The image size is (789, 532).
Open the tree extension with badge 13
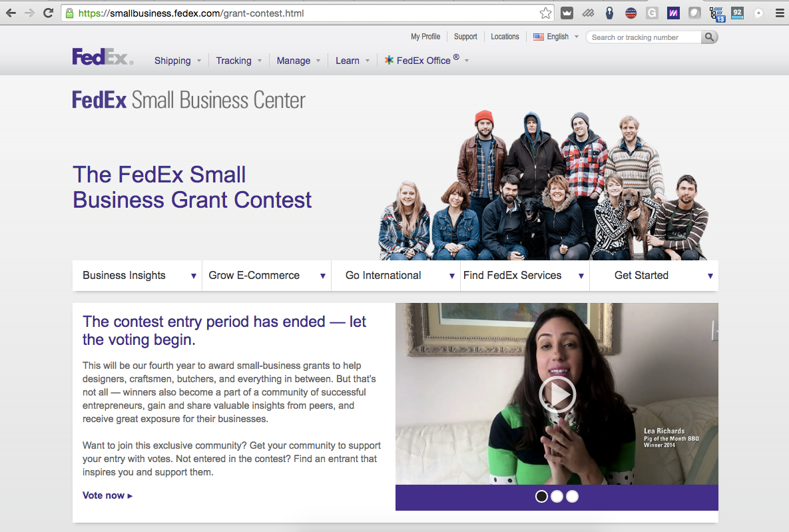(716, 14)
